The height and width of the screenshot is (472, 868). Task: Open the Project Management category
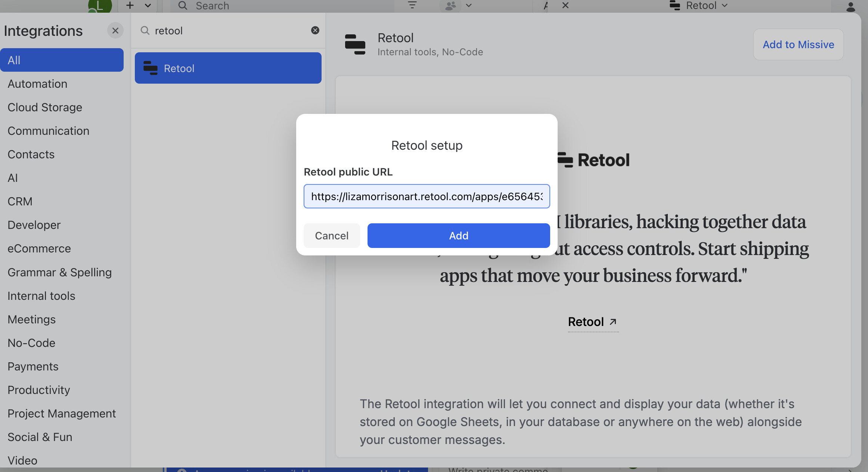(62, 413)
